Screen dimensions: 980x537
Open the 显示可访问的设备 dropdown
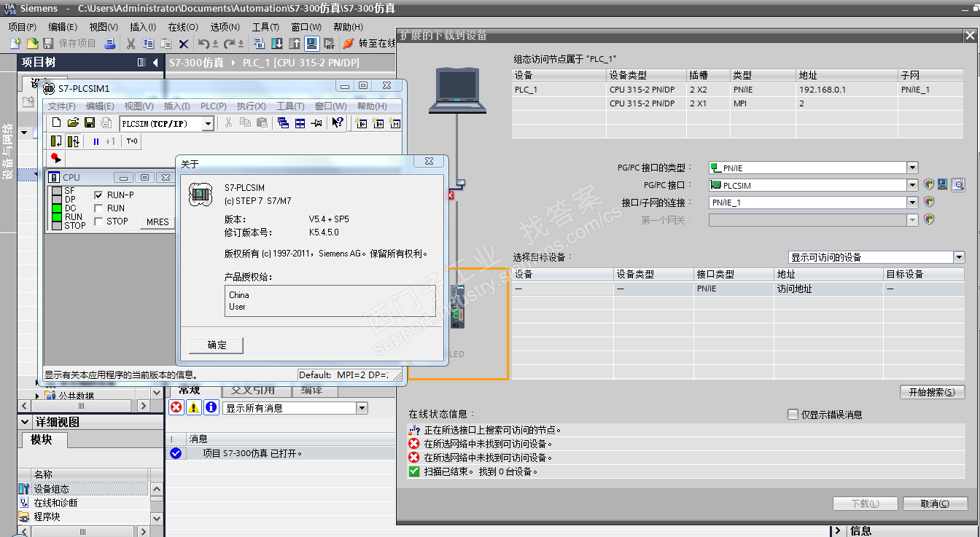959,257
